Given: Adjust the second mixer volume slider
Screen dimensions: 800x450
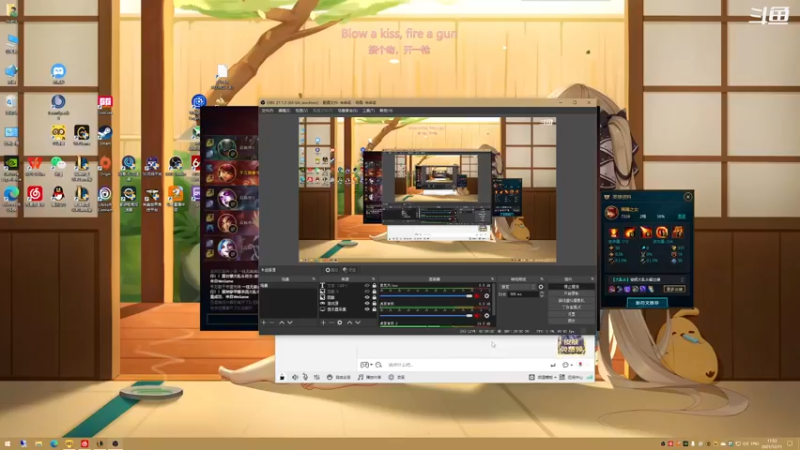Looking at the screenshot, I should [426, 316].
